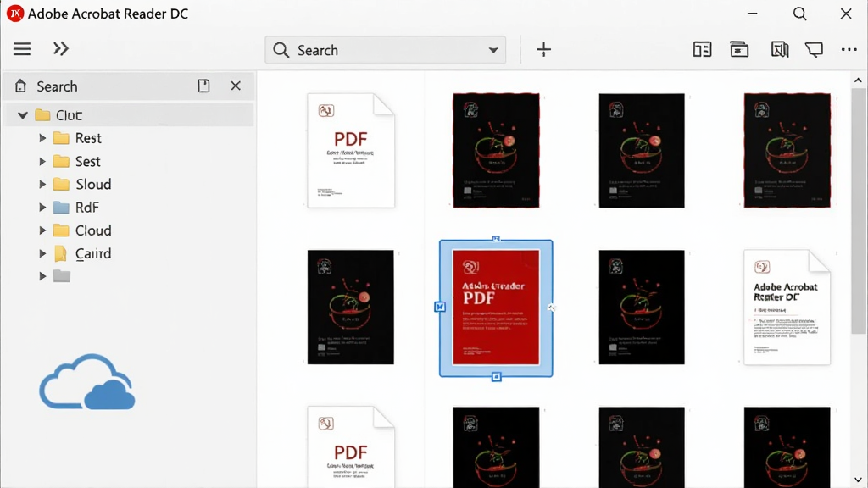Expand the unnamed gray folder

click(x=42, y=275)
